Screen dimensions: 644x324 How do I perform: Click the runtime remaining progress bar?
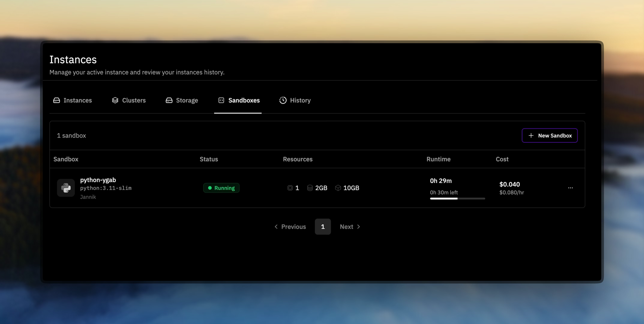tap(457, 199)
